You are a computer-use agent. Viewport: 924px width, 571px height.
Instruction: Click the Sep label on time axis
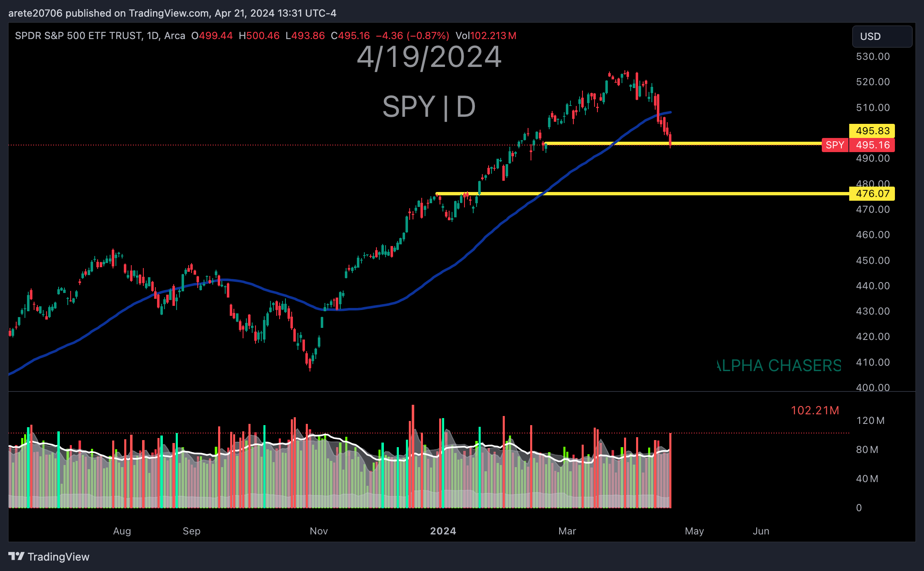192,531
